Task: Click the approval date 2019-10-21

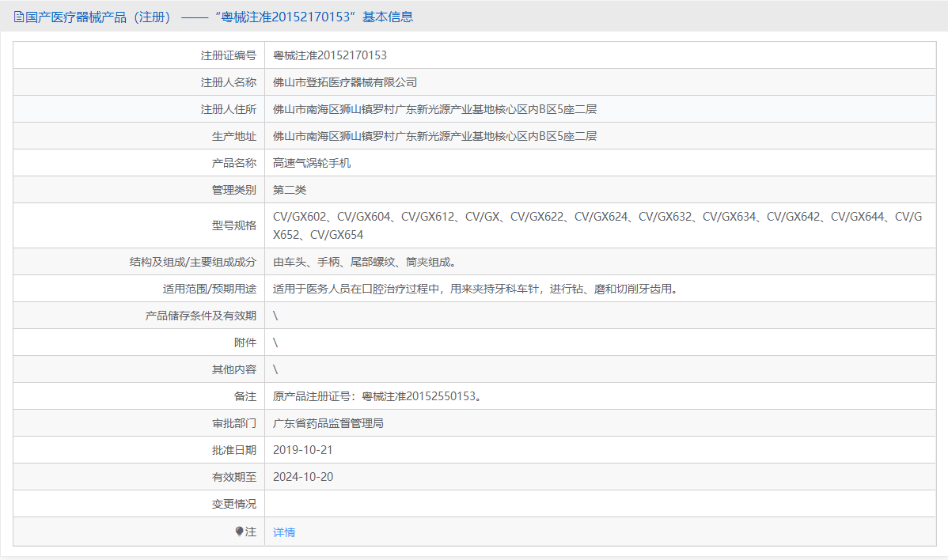Action: [x=303, y=449]
